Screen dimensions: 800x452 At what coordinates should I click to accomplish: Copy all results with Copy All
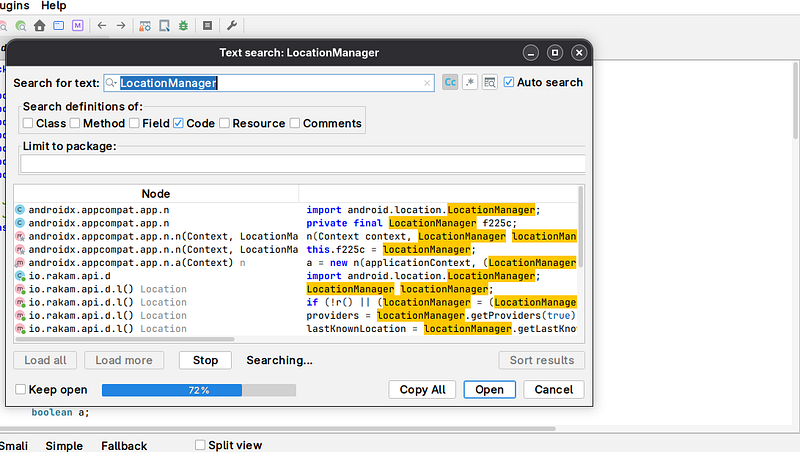422,390
